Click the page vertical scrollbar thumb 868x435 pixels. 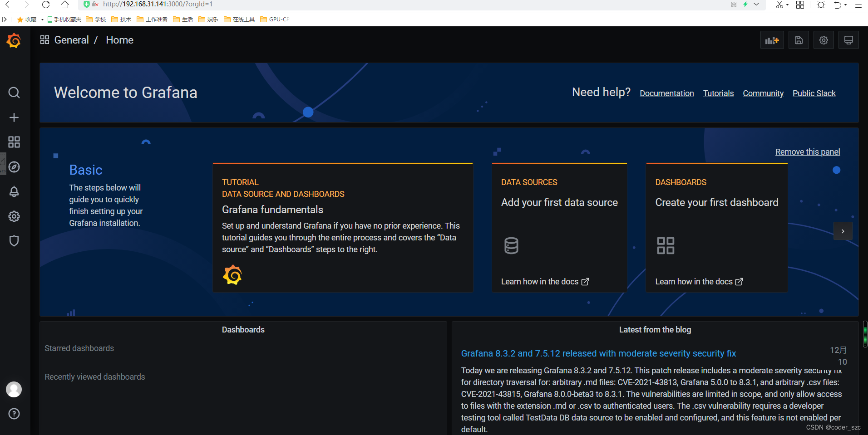pyautogui.click(x=865, y=334)
